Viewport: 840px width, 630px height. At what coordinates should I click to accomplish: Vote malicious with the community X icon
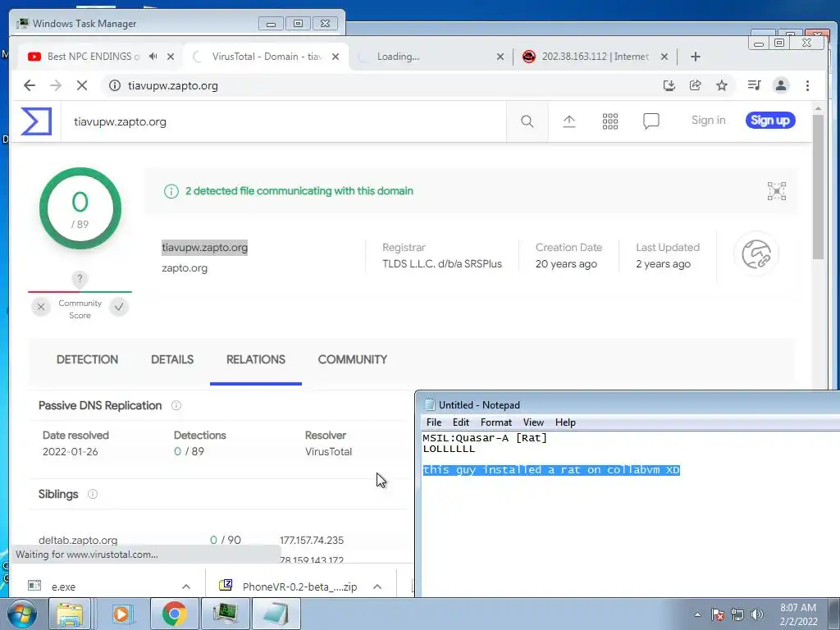click(41, 307)
